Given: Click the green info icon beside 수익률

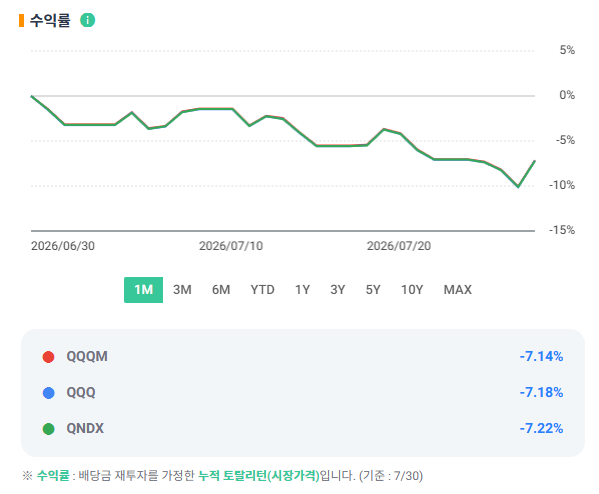Looking at the screenshot, I should [x=87, y=20].
